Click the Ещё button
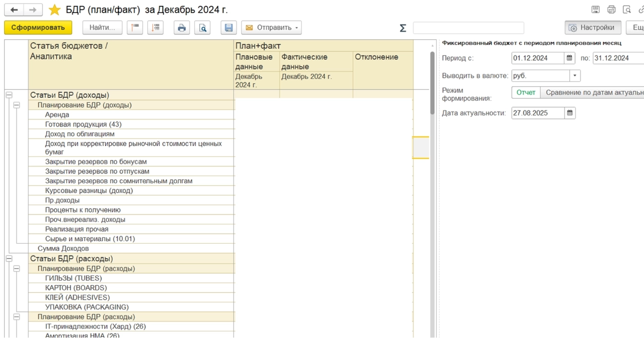This screenshot has height=338, width=644. tap(635, 28)
